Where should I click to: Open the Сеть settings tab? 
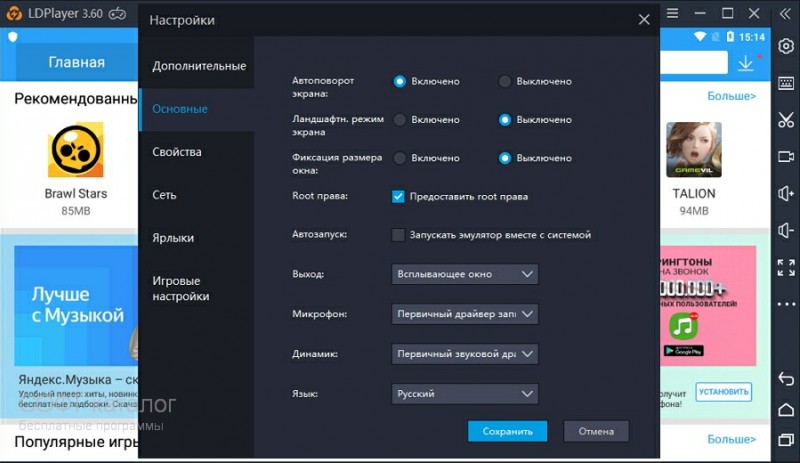196,195
